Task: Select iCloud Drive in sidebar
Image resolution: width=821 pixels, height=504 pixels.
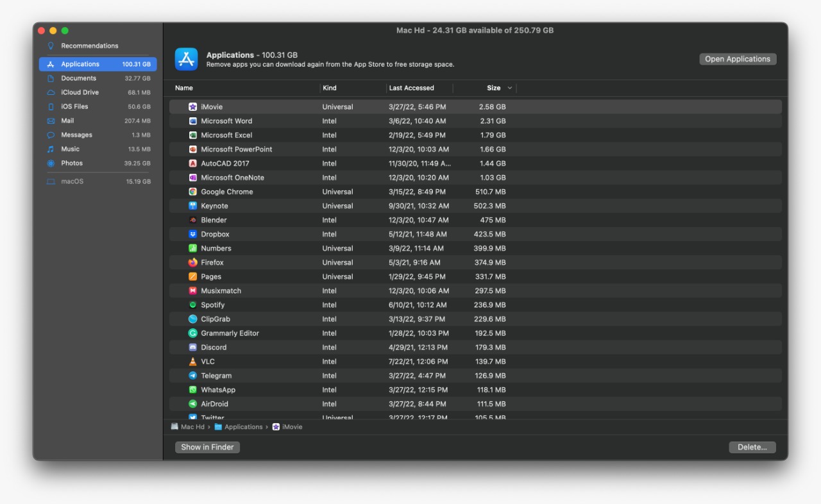Action: pos(98,92)
